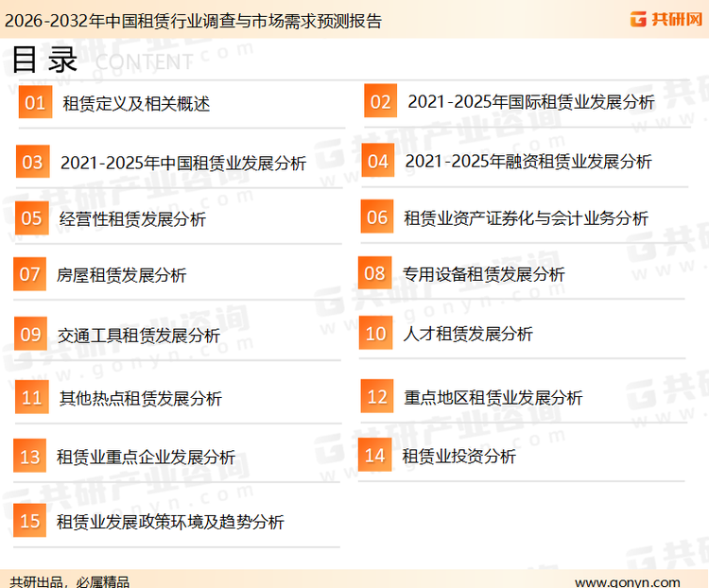Select chapter title 租赁业发展政策环境及趋势分析

pyautogui.click(x=170, y=522)
